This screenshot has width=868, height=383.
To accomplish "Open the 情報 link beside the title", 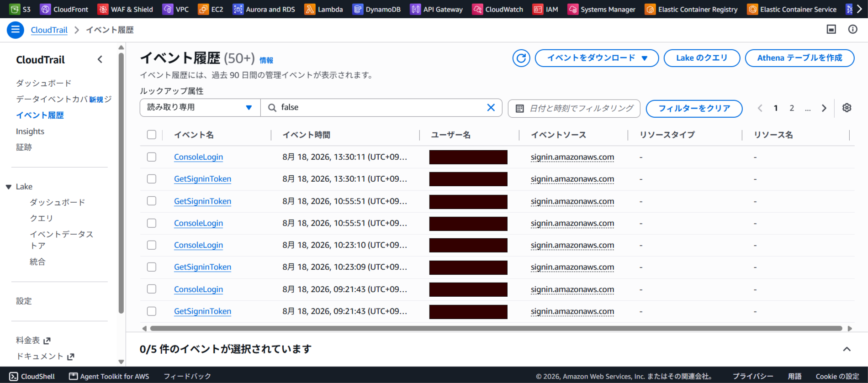I will point(266,60).
